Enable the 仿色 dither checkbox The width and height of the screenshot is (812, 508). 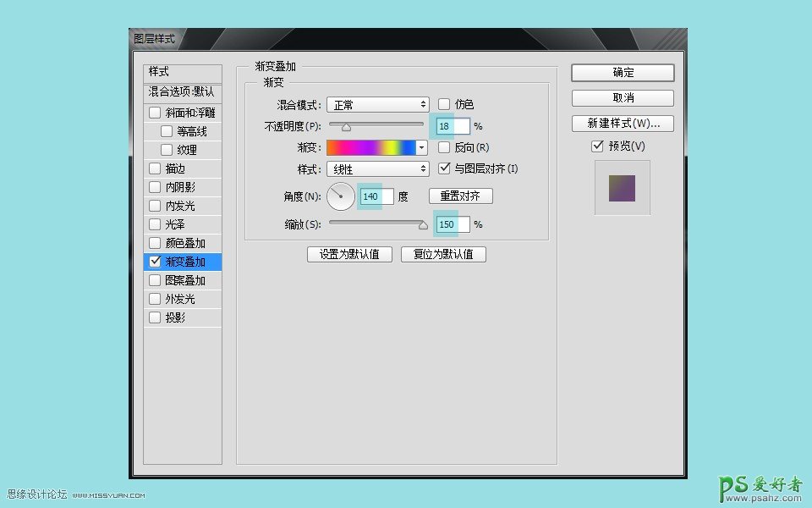tap(444, 104)
